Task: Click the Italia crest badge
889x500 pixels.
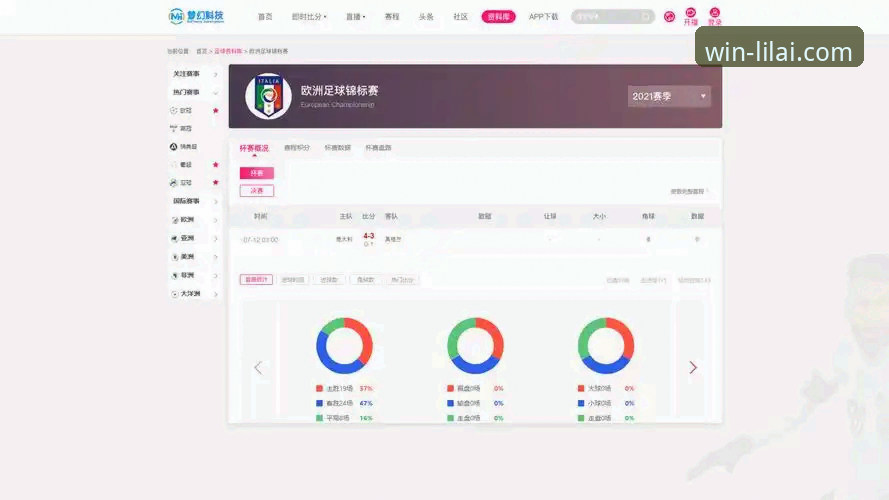Action: (x=268, y=96)
